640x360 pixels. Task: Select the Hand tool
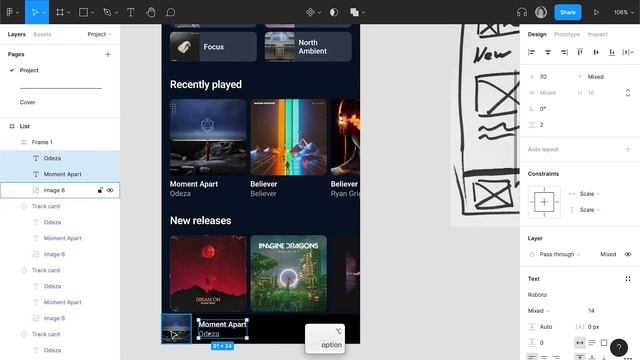coord(151,12)
